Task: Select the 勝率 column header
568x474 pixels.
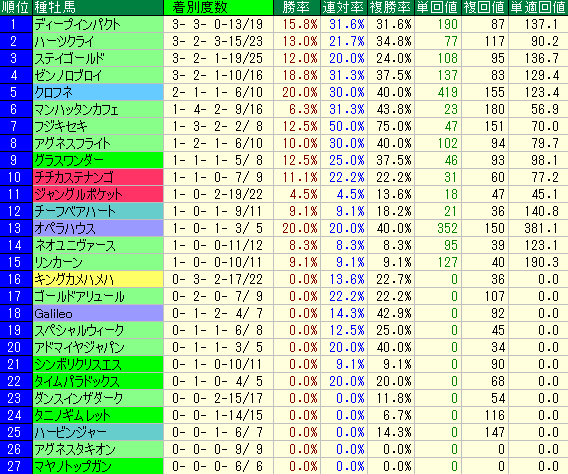Action: click(x=296, y=7)
